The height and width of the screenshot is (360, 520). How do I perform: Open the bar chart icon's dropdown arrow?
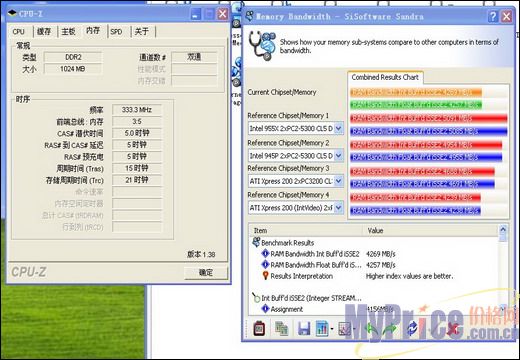click(x=332, y=329)
